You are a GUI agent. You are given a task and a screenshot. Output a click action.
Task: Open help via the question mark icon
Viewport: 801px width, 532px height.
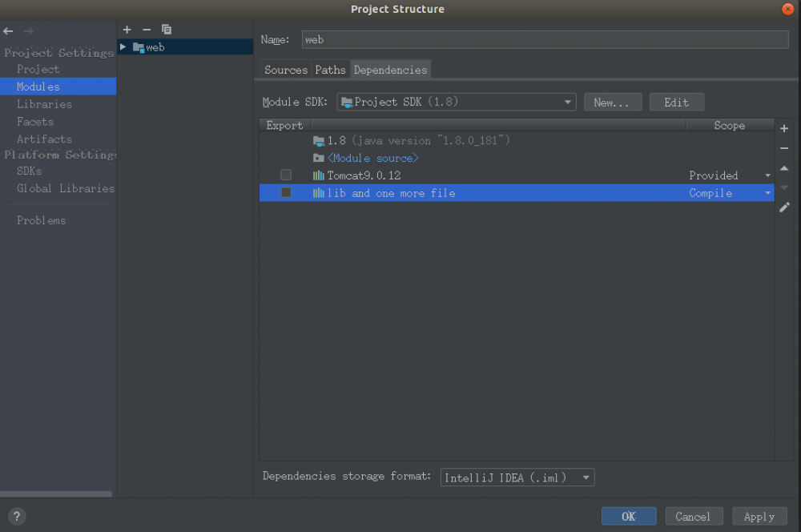[x=17, y=516]
